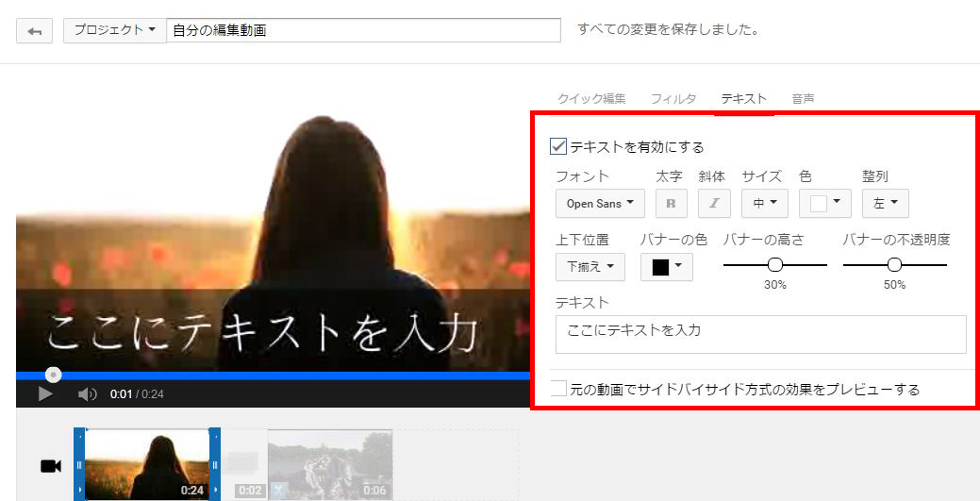980x501 pixels.
Task: Open the 左 alignment dropdown
Action: click(885, 203)
